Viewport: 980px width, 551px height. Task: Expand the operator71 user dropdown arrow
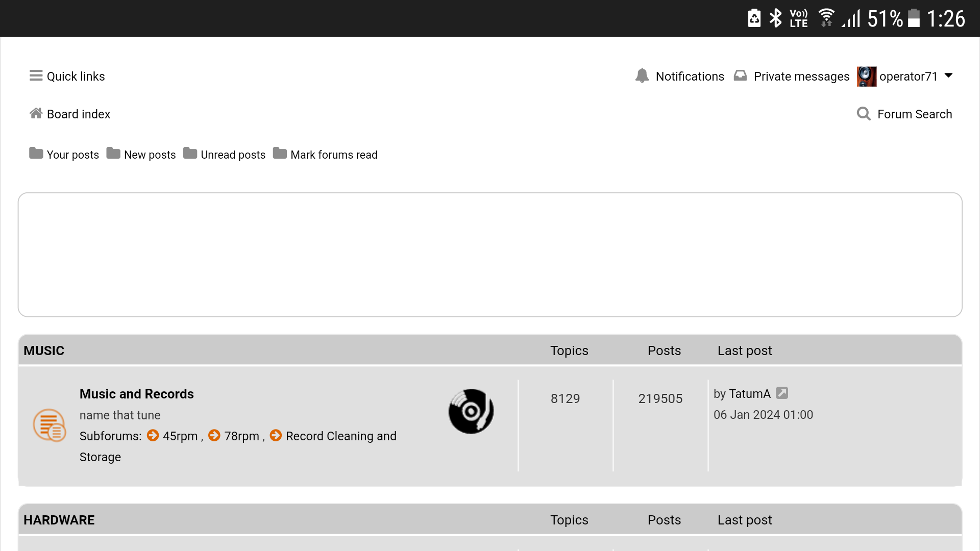click(949, 76)
